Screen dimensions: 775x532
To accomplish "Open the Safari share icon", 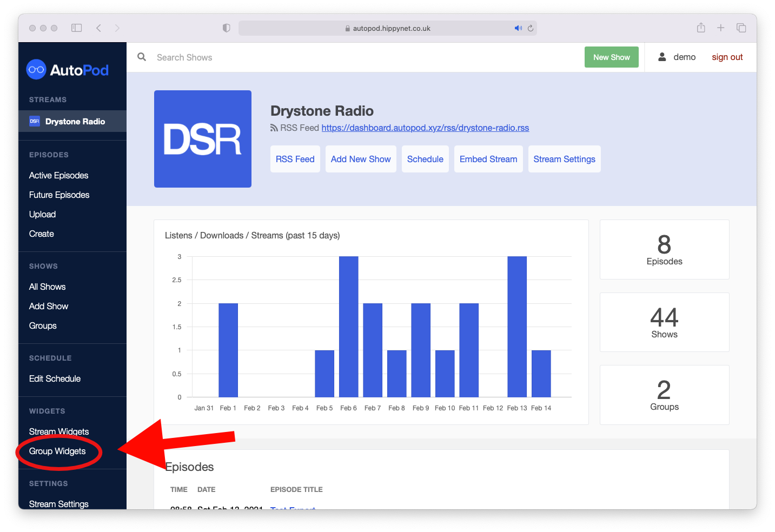I will click(701, 28).
